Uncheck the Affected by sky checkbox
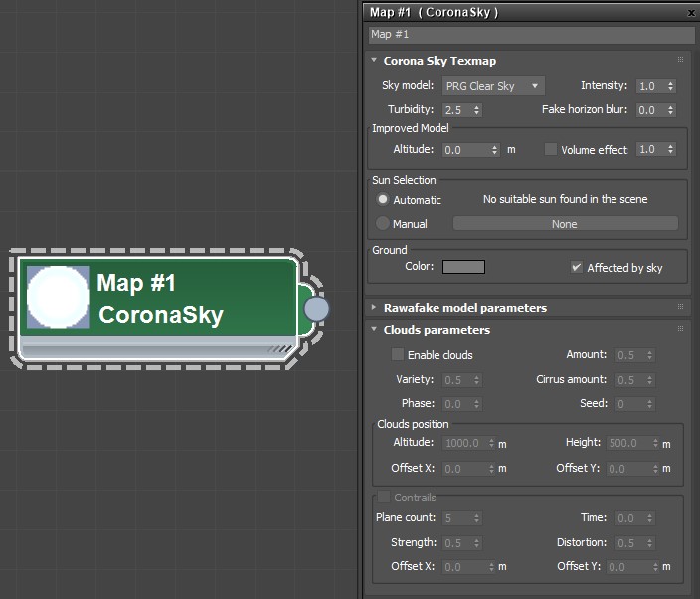 [576, 267]
